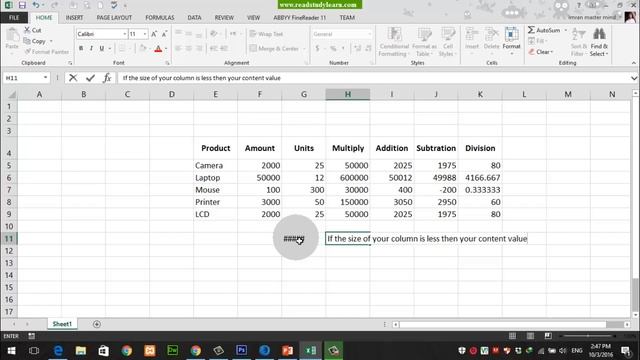Switch to the FORMULAS tab
640x360 pixels.
pyautogui.click(x=160, y=18)
